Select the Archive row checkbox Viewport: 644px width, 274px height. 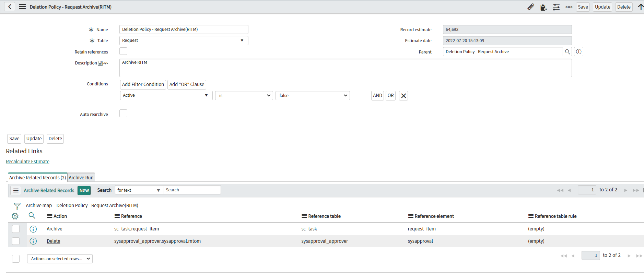[x=16, y=229]
